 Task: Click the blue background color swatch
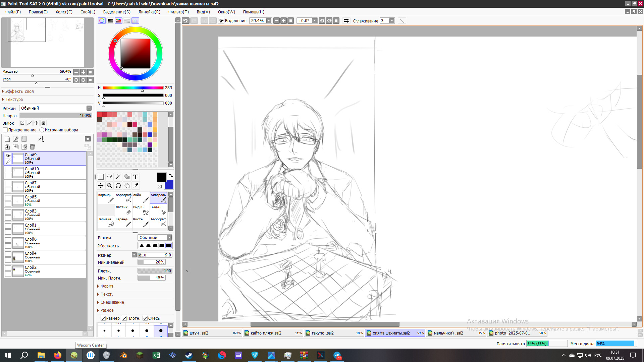(x=170, y=185)
